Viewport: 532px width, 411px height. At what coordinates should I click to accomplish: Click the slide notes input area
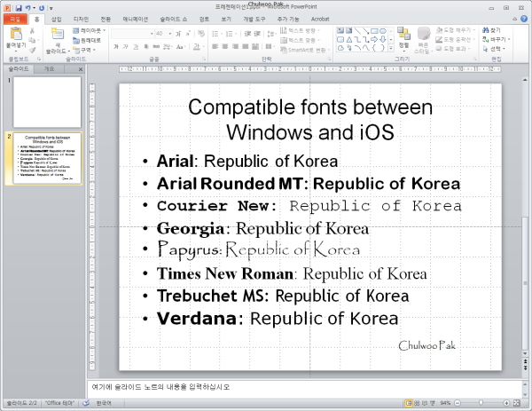point(304,389)
